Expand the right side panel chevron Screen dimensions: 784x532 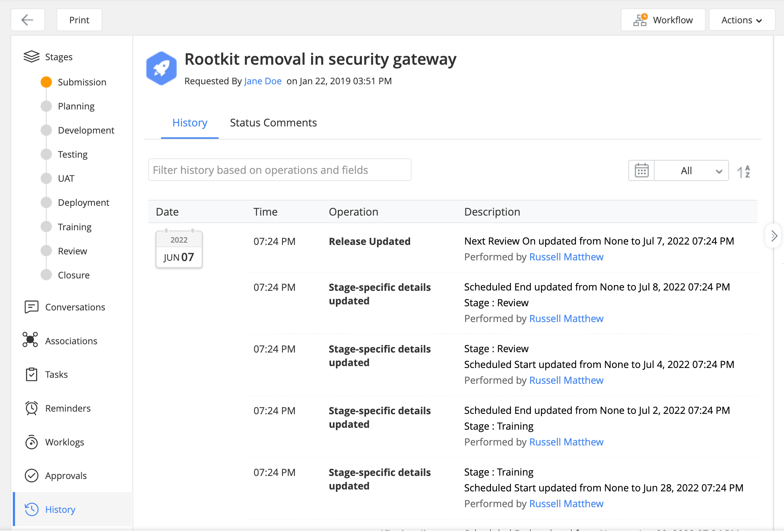pyautogui.click(x=774, y=236)
